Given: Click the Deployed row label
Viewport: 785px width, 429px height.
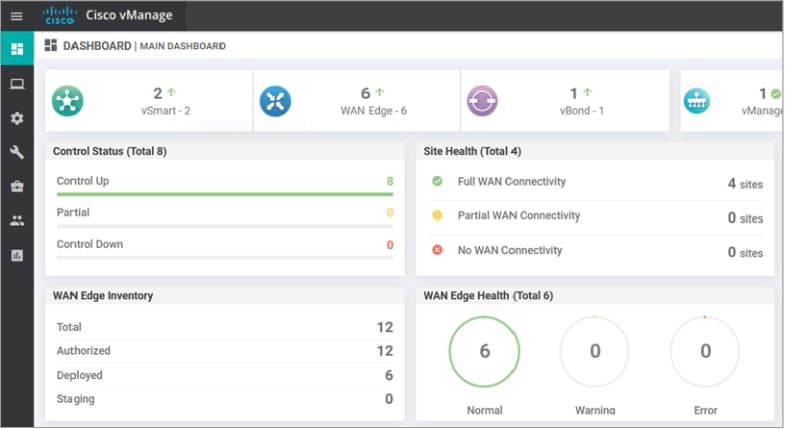Looking at the screenshot, I should 79,375.
